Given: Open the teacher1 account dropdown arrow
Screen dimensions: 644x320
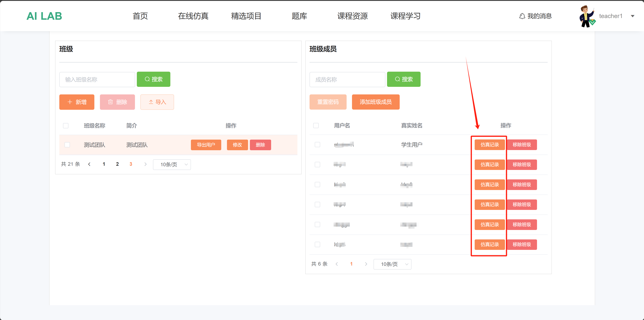Looking at the screenshot, I should (633, 16).
